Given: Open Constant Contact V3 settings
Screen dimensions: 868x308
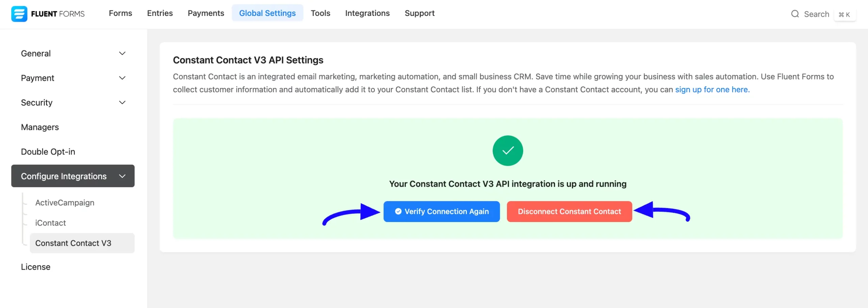Looking at the screenshot, I should pyautogui.click(x=73, y=243).
